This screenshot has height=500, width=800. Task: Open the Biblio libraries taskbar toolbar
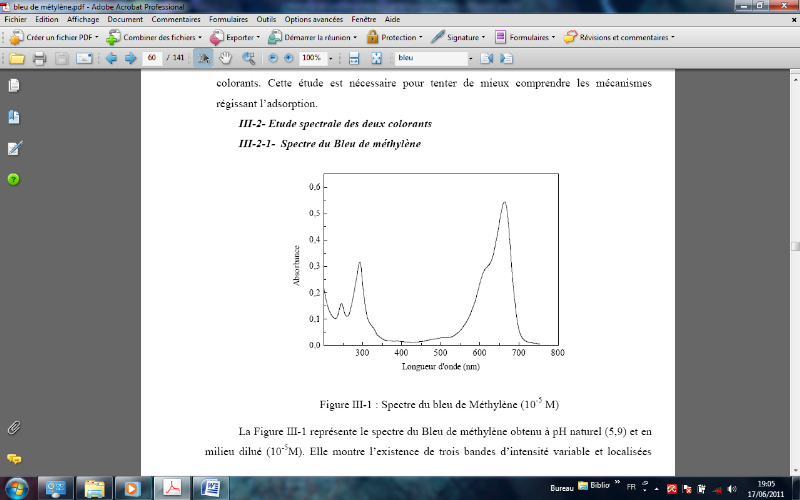(x=594, y=486)
